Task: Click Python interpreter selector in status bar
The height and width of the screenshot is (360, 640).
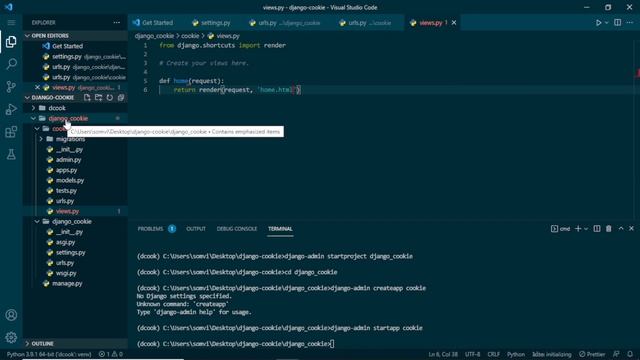Action: [49, 354]
